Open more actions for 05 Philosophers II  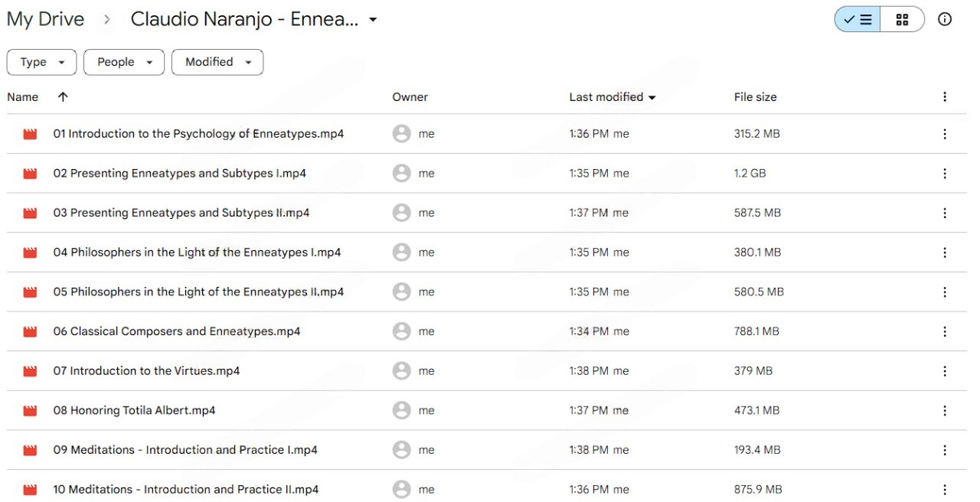click(x=945, y=292)
